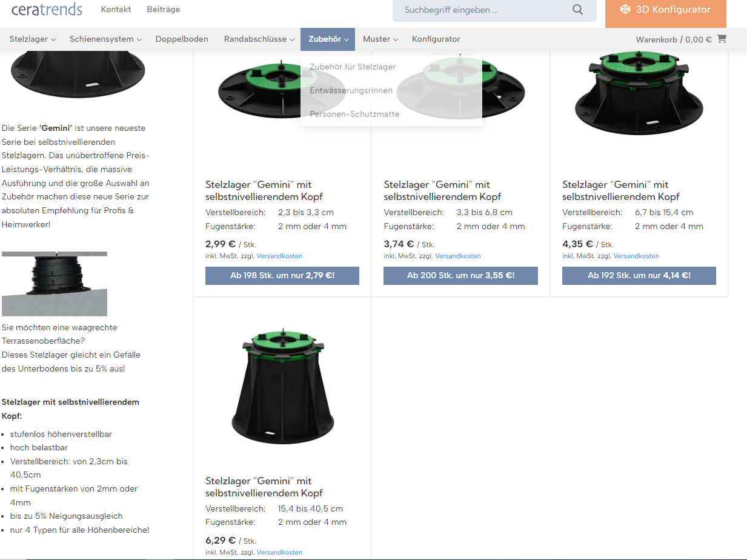Image resolution: width=747 pixels, height=560 pixels.
Task: Open the Konfigurator menu item
Action: pos(436,39)
